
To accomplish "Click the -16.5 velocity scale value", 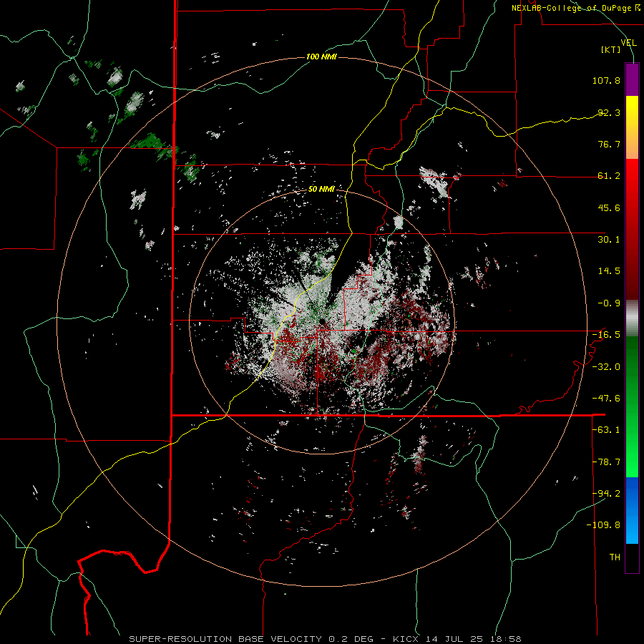I will point(606,335).
